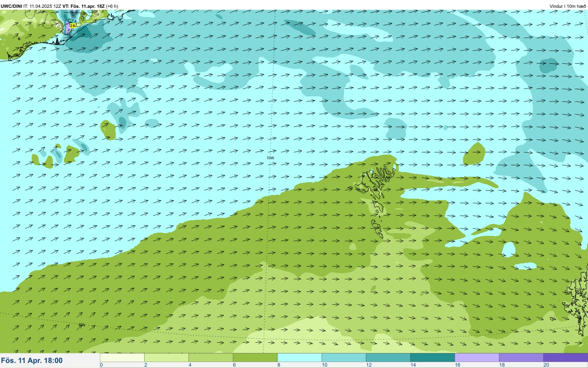Click the olive green 6–8 legend swatch
This screenshot has width=588, height=368.
[255, 357]
